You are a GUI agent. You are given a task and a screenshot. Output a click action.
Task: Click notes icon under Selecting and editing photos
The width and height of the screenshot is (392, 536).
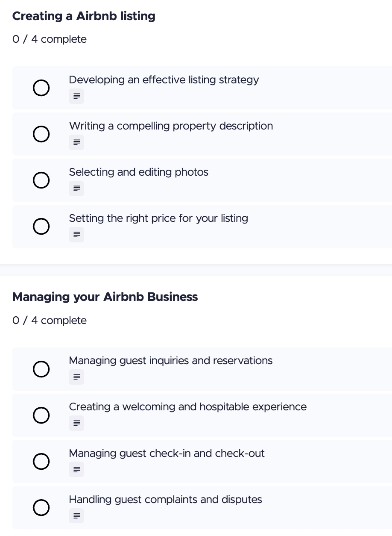tap(76, 188)
